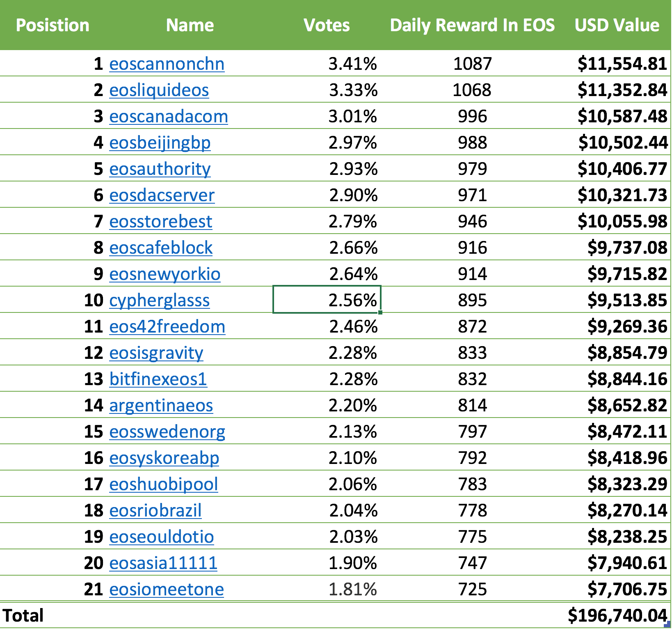Select the highlighted 2.56% votes cell
The height and width of the screenshot is (629, 672).
[x=327, y=300]
